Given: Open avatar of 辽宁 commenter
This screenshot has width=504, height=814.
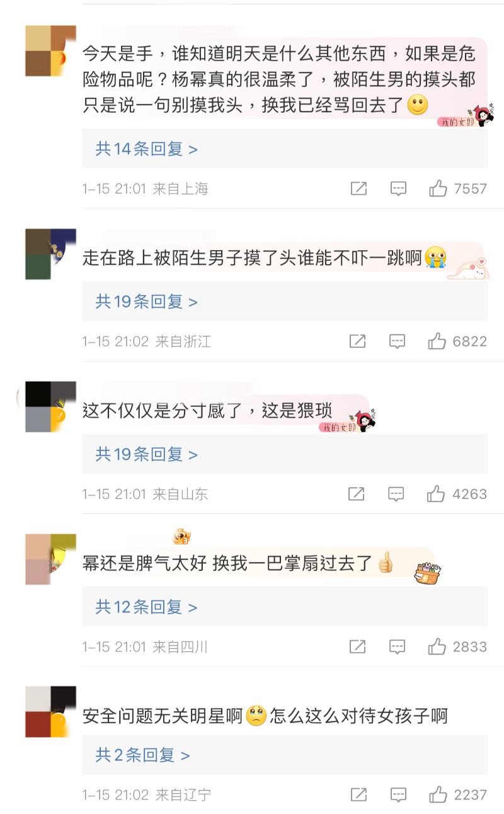Looking at the screenshot, I should tap(50, 712).
